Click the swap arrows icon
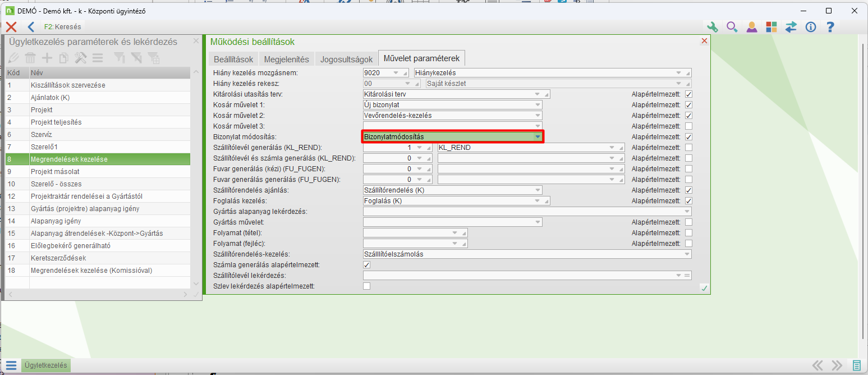 click(x=791, y=26)
